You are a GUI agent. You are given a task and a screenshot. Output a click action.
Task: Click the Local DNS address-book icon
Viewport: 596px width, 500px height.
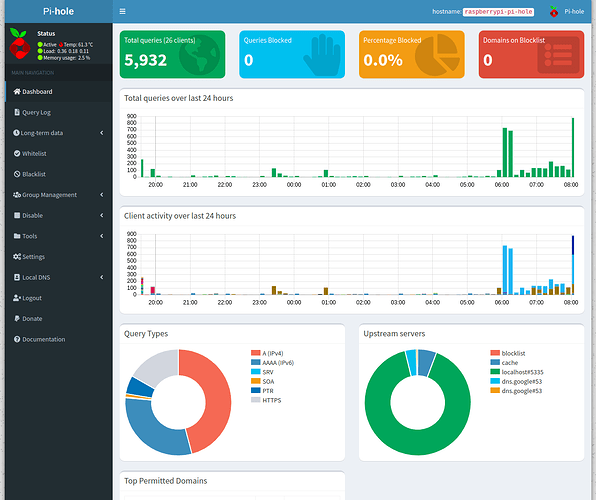pos(17,277)
